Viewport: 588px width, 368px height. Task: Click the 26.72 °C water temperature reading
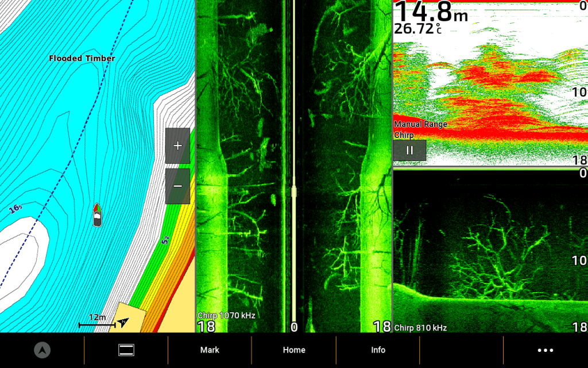(417, 29)
